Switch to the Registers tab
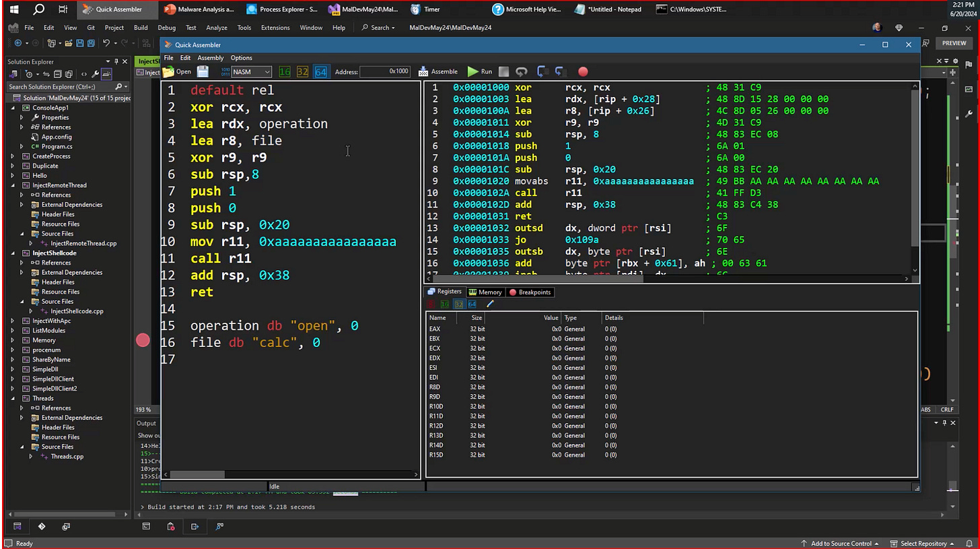The width and height of the screenshot is (980, 549). [x=444, y=292]
